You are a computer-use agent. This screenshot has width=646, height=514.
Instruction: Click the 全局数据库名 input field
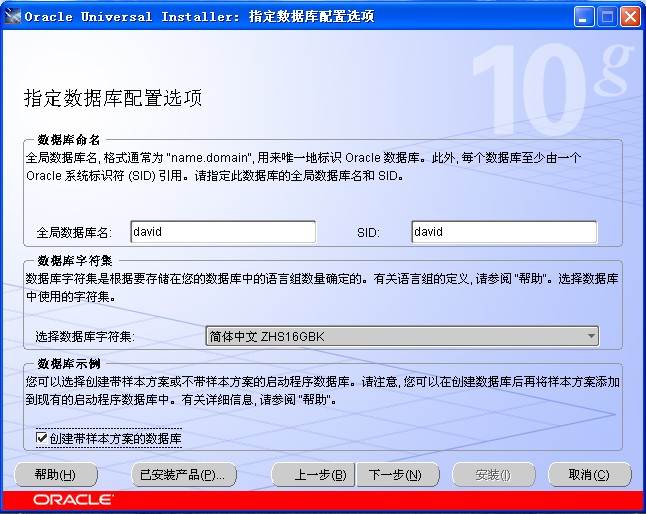[223, 232]
